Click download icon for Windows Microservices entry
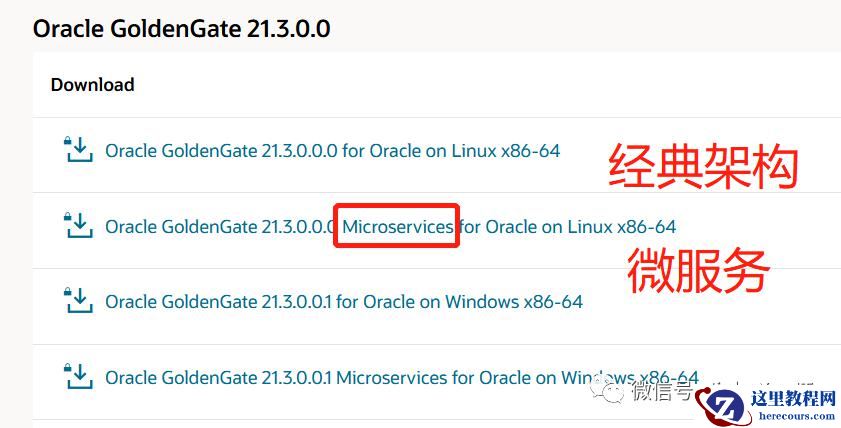841x428 pixels. coord(79,377)
